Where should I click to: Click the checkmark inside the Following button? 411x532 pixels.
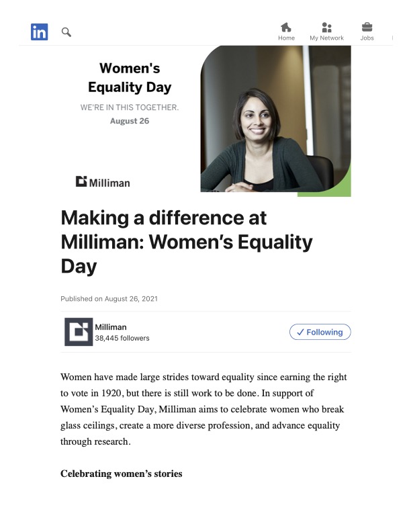[x=300, y=332]
